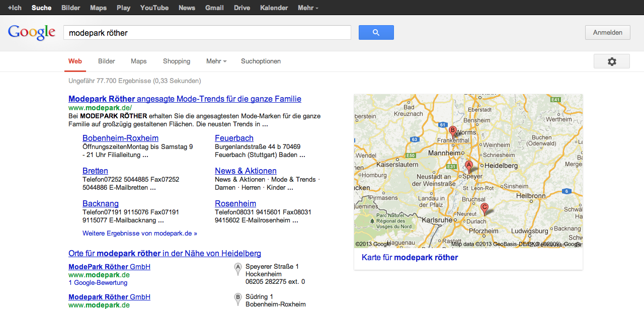Click pin icon A beside Speyerer Straße

(238, 269)
